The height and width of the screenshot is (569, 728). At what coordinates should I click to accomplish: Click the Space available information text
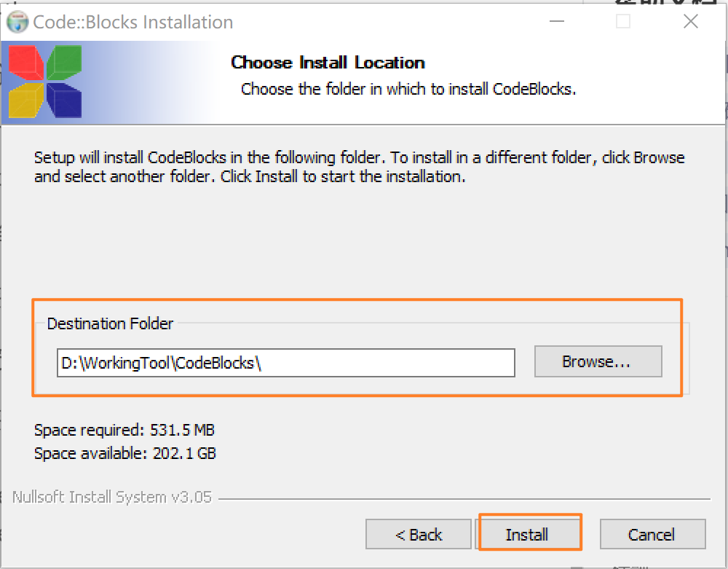[x=124, y=452]
